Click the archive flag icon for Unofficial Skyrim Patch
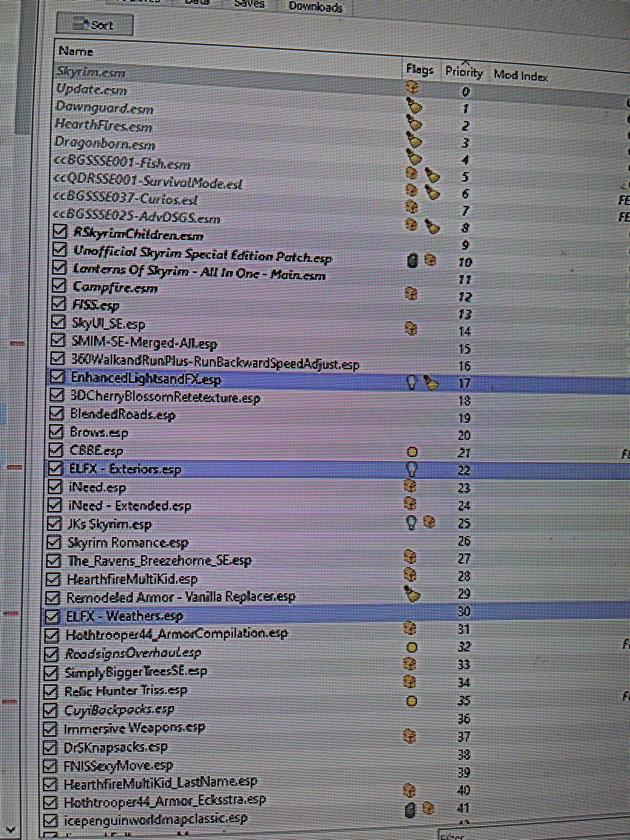 pos(430,260)
